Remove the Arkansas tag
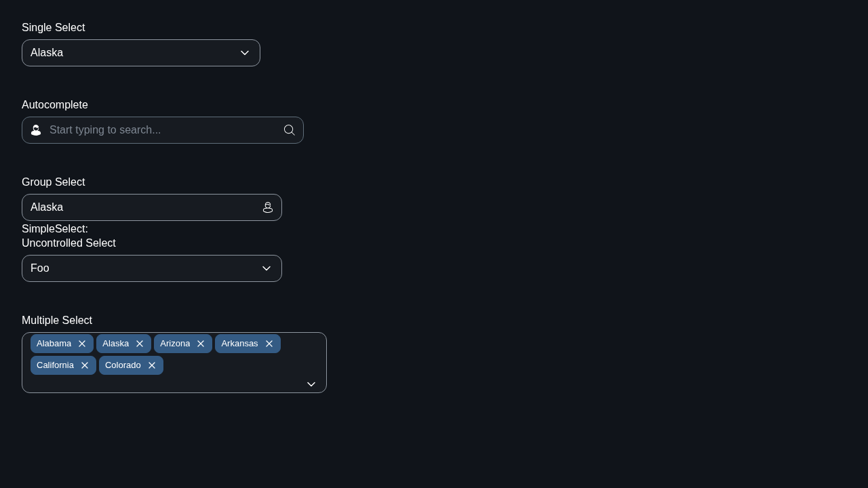 pos(269,344)
